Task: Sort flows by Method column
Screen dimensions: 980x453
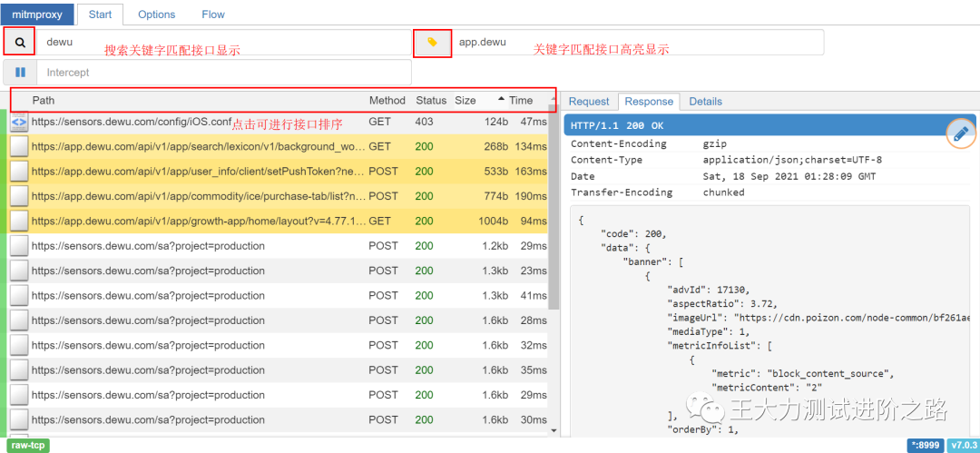Action: pos(387,100)
